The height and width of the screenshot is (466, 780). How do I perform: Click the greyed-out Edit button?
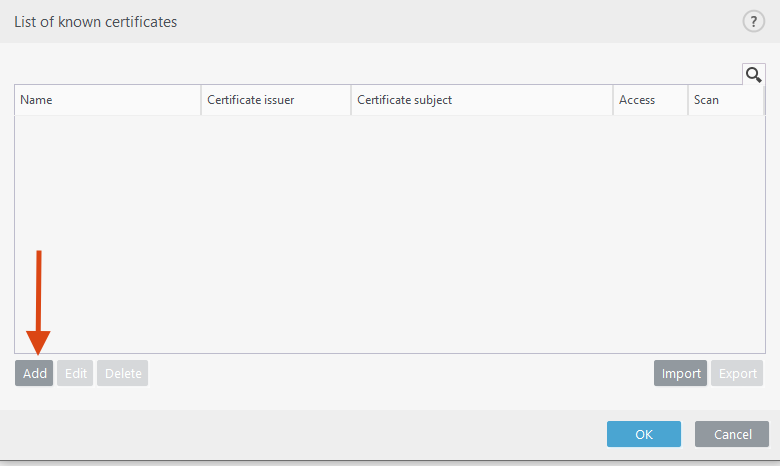click(x=76, y=374)
